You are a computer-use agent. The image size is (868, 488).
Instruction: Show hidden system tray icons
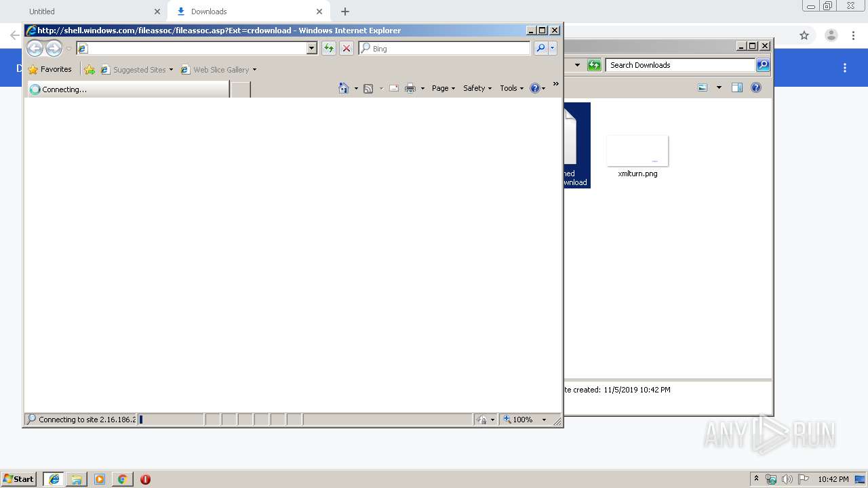757,479
